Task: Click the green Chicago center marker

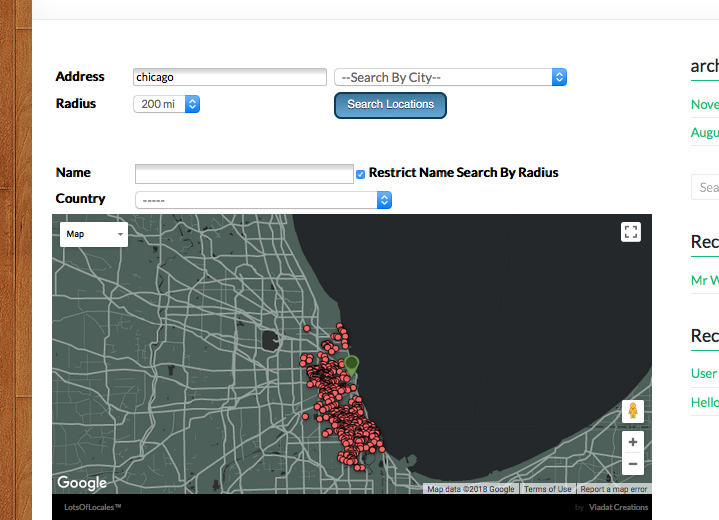Action: pyautogui.click(x=351, y=365)
